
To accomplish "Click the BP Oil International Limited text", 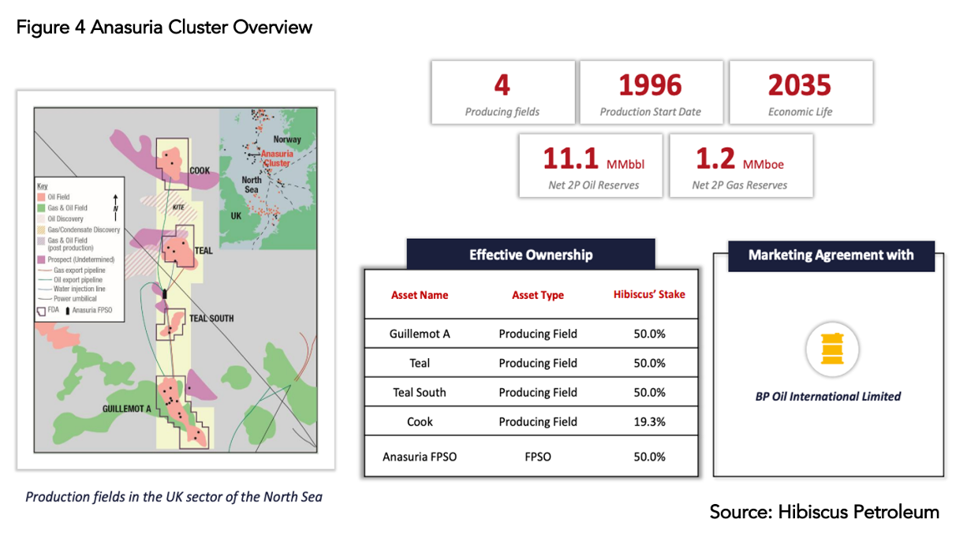I will click(827, 397).
